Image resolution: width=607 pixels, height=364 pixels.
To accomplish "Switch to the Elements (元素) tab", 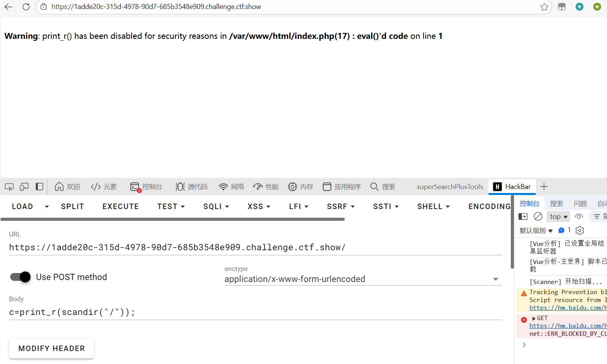I will click(x=104, y=187).
